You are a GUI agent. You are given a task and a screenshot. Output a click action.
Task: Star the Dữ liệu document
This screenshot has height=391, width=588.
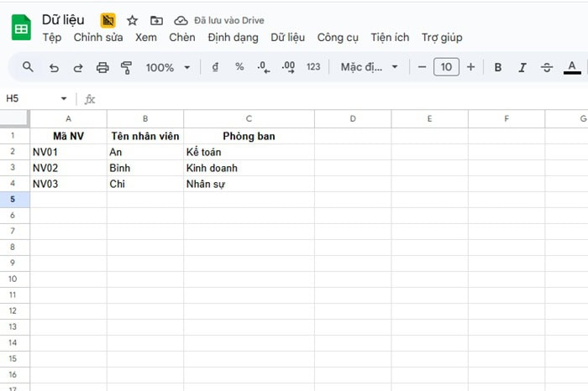132,20
